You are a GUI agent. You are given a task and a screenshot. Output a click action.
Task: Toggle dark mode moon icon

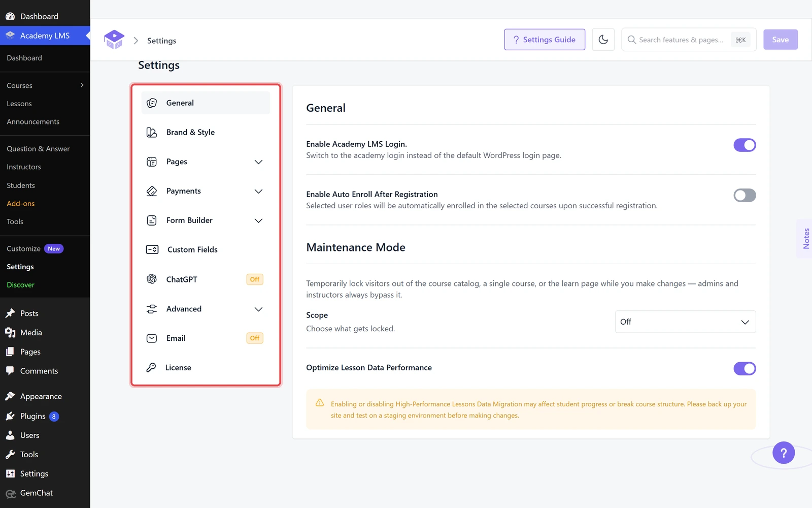tap(603, 40)
